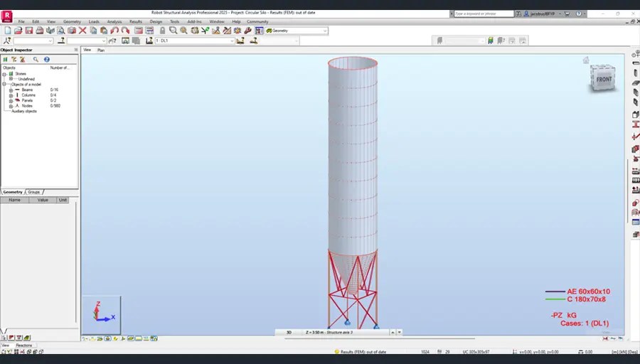The width and height of the screenshot is (640, 364).
Task: Paste with the clipboard icon
Action: click(x=104, y=31)
